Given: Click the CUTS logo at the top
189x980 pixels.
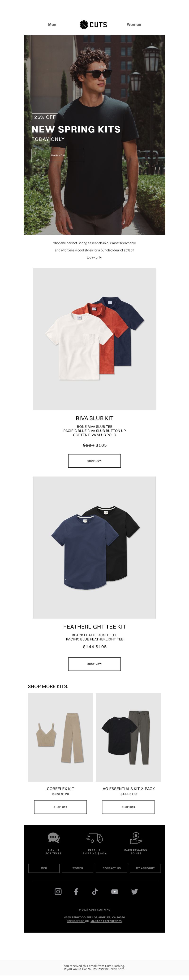Looking at the screenshot, I should tap(93, 25).
